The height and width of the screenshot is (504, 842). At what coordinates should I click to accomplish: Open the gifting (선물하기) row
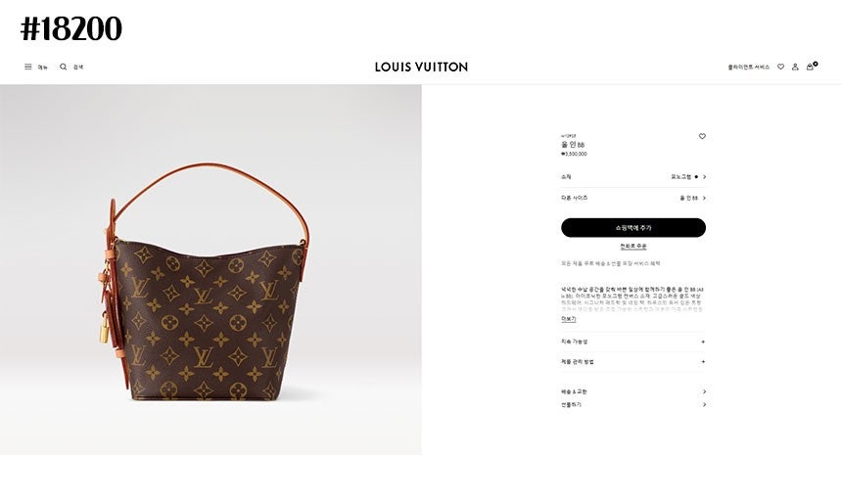633,405
